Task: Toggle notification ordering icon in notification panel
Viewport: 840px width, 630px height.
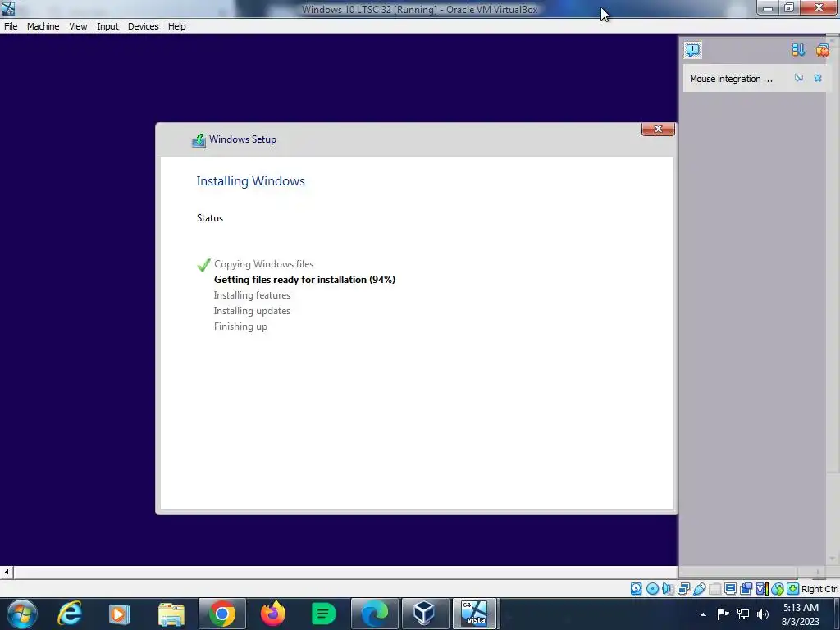Action: [x=798, y=50]
